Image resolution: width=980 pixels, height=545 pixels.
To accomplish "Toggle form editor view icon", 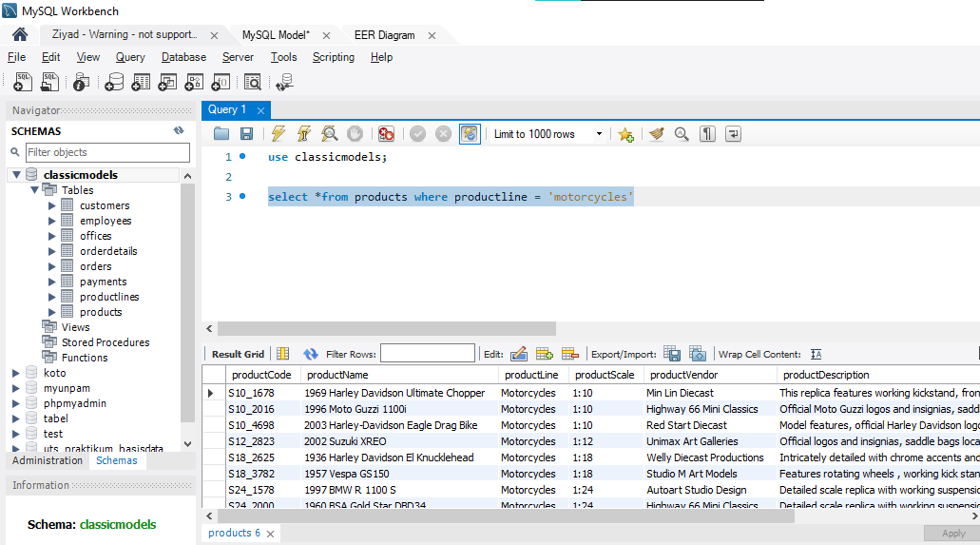I will [x=282, y=354].
